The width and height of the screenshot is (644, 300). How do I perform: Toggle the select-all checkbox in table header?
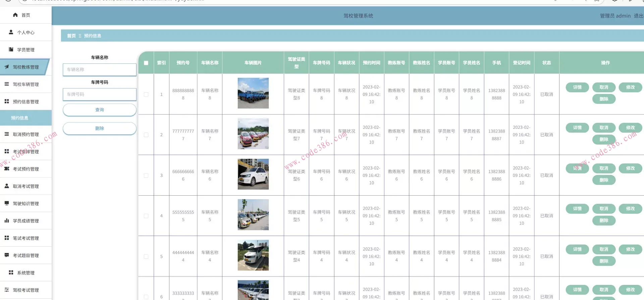click(146, 63)
